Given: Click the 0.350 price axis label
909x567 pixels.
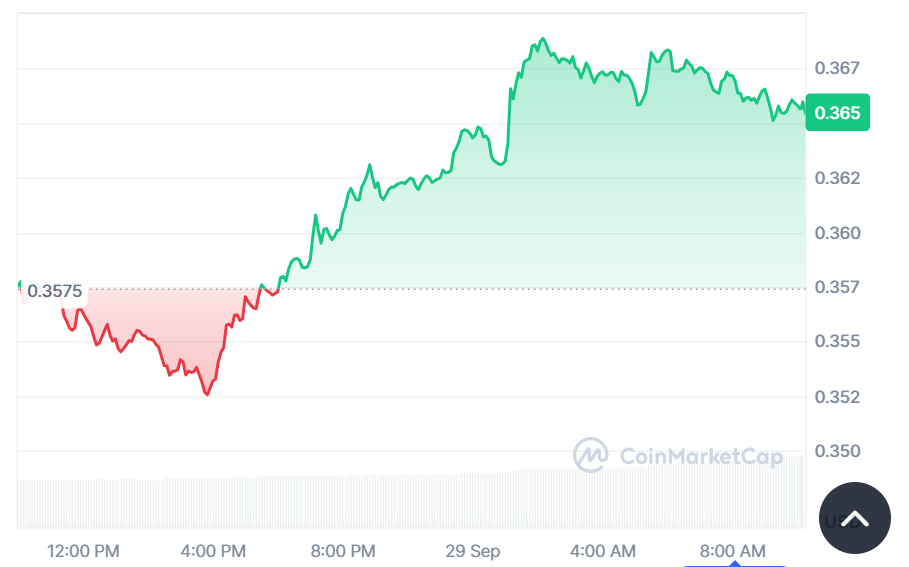Looking at the screenshot, I should click(837, 451).
